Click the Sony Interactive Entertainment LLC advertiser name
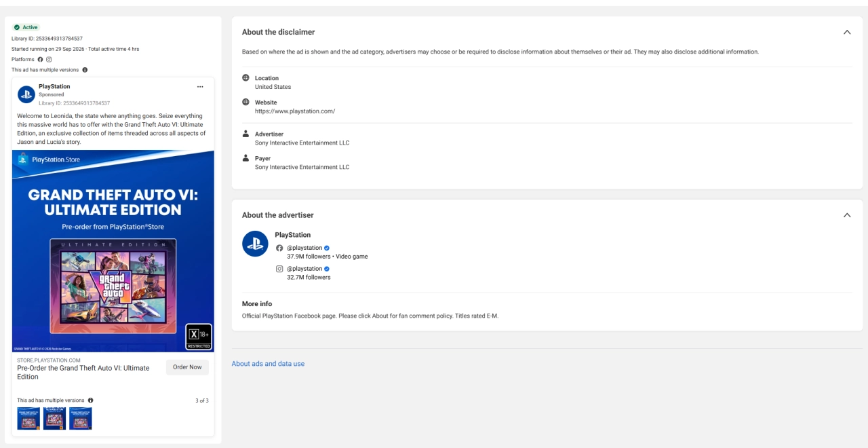 (302, 143)
